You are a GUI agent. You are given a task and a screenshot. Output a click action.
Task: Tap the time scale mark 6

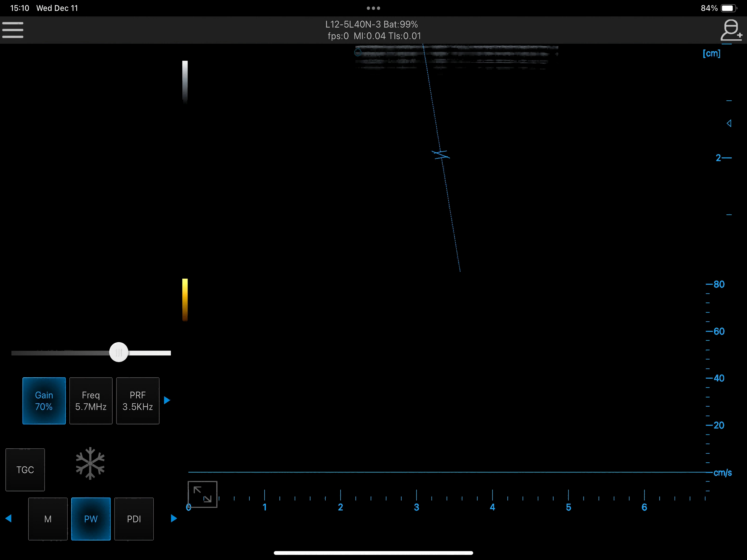[644, 507]
